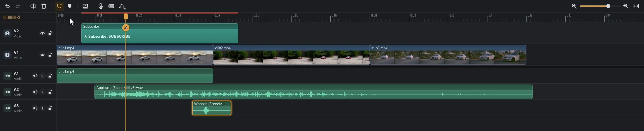Select clip2.mp4 on the V1 track
The height and width of the screenshot is (131, 644).
coord(291,55)
